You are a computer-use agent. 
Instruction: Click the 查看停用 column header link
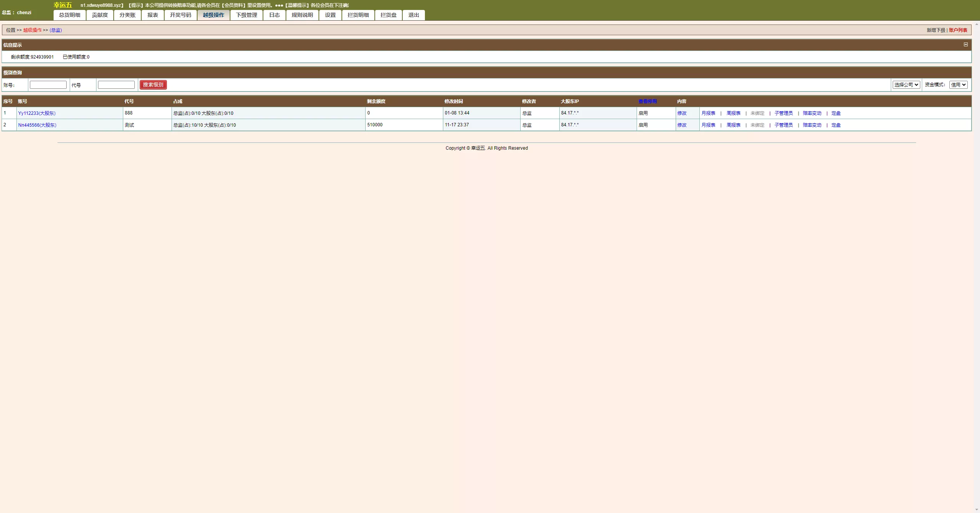click(647, 101)
